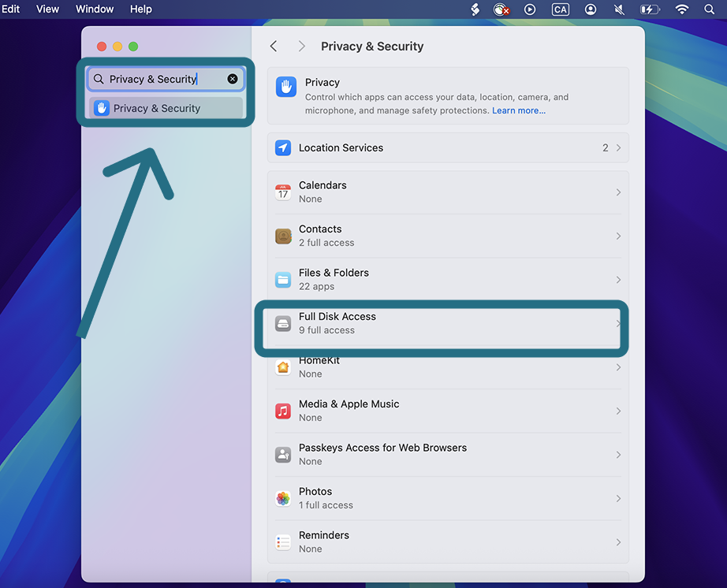This screenshot has height=588, width=727.
Task: Click the Media & Apple Music icon
Action: click(283, 411)
